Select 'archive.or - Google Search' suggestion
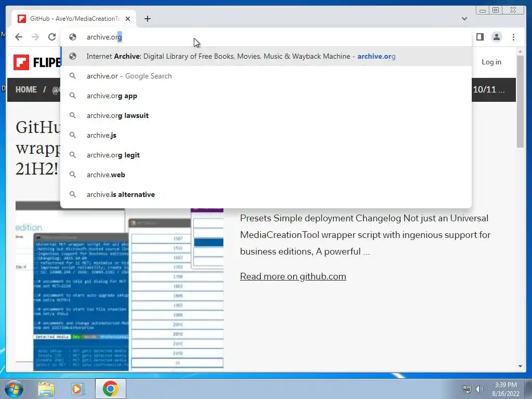 point(265,76)
